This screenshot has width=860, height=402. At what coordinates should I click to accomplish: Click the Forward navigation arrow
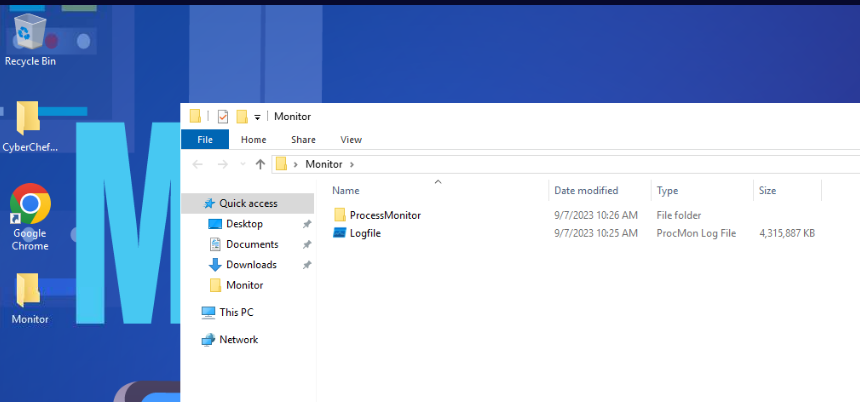point(223,164)
